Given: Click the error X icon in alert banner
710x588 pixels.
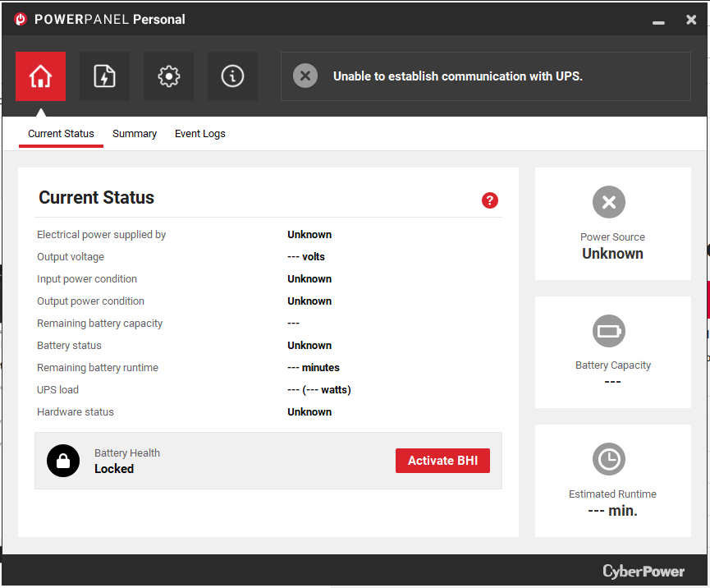Looking at the screenshot, I should (x=305, y=76).
